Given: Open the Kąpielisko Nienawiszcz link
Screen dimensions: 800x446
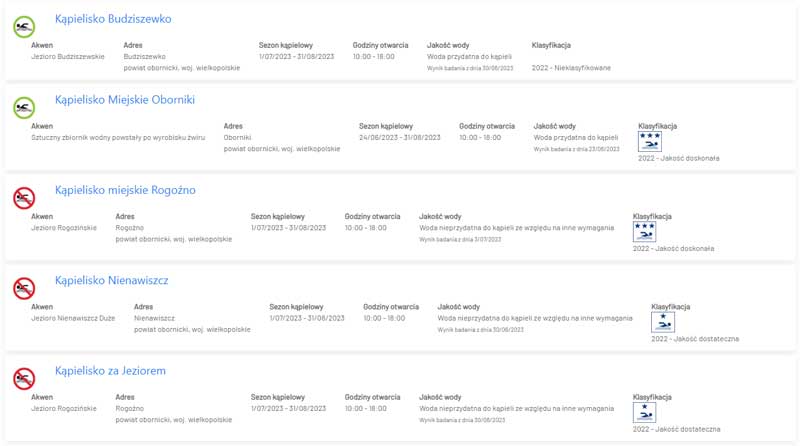Looking at the screenshot, I should (x=111, y=281).
